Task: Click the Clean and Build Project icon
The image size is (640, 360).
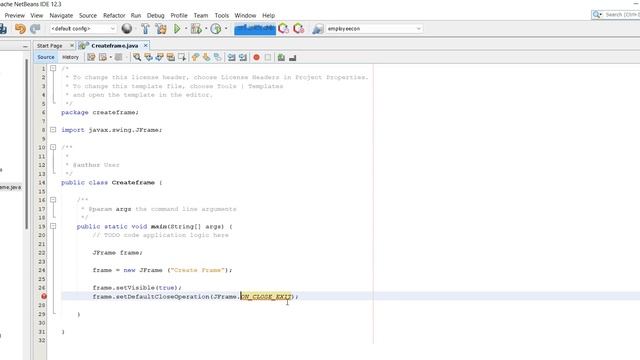Action: coord(161,29)
